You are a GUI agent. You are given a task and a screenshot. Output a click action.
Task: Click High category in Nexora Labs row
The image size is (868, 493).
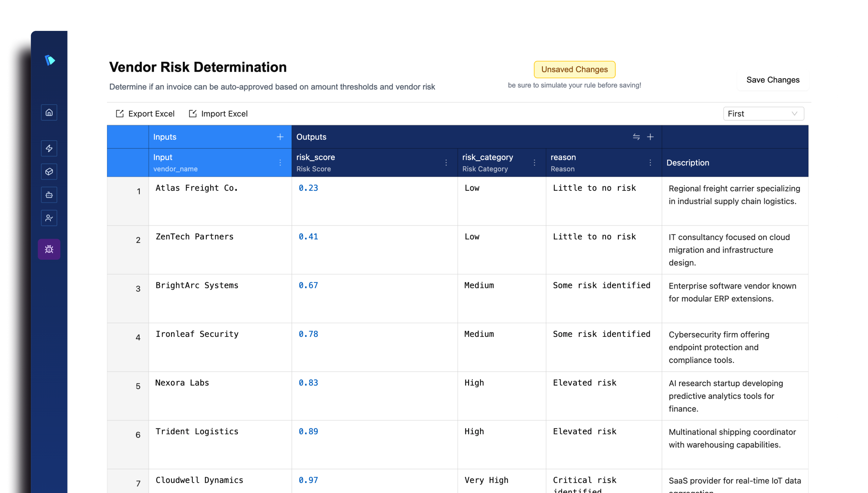502,396
